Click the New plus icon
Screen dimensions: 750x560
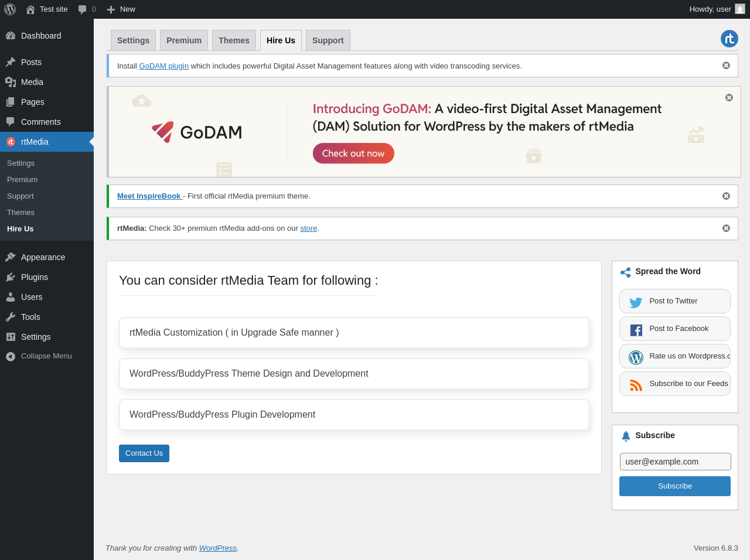point(111,9)
